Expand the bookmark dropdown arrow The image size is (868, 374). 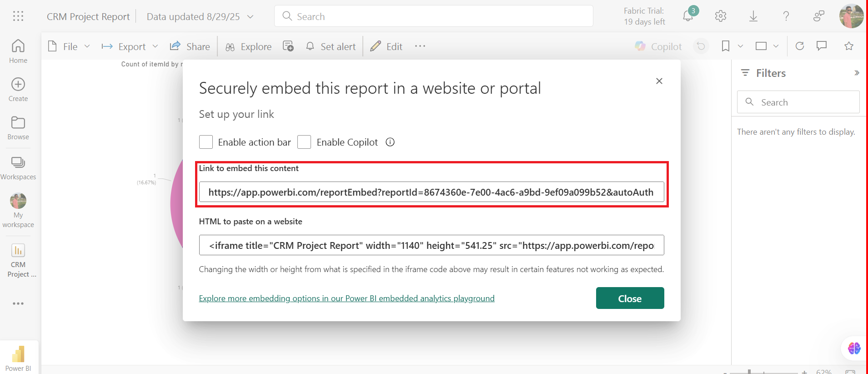point(740,46)
